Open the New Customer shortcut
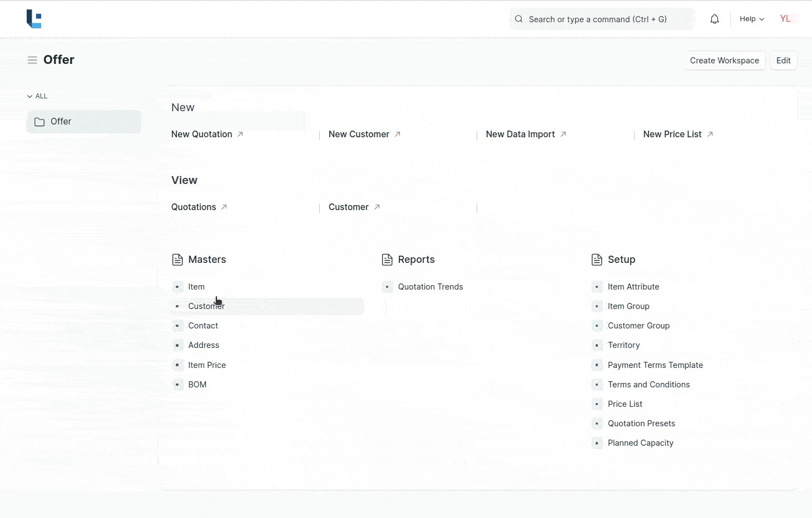The width and height of the screenshot is (812, 518). click(x=359, y=135)
